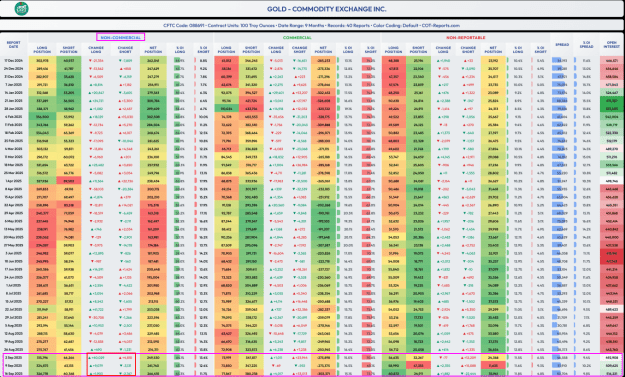The image size is (625, 377).
Task: Click the Non-Reportable group header
Action: click(x=465, y=37)
